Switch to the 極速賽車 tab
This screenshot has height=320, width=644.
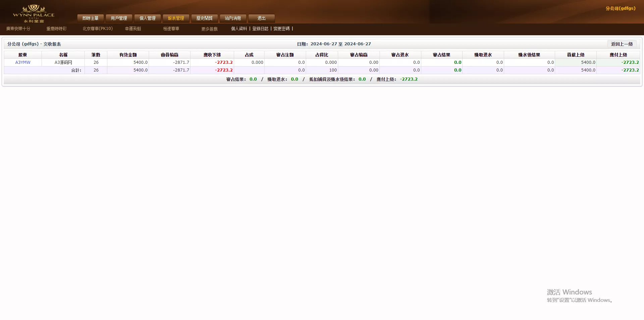tap(170, 29)
